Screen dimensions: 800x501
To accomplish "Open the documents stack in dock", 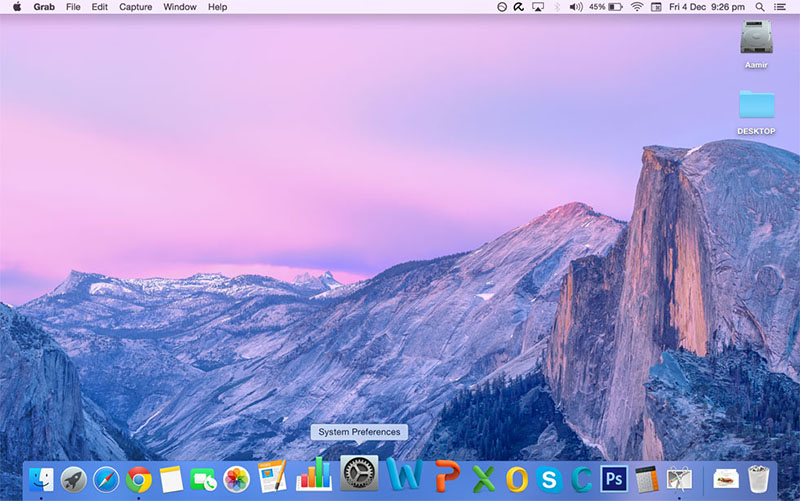I will click(x=726, y=480).
